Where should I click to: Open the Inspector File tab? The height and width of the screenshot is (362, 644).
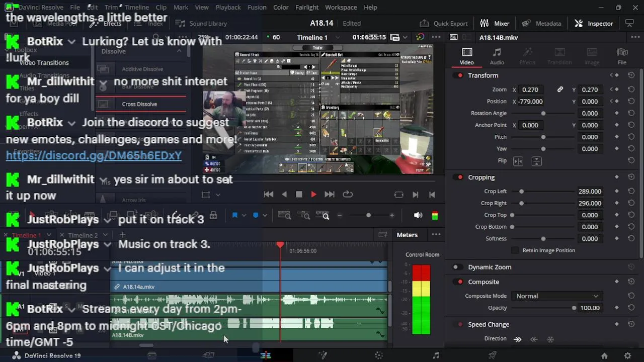point(622,56)
